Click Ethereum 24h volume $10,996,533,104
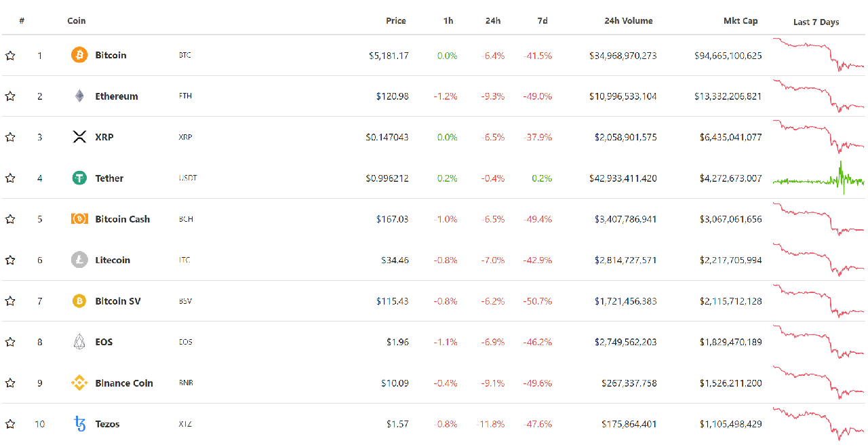868x447 pixels. point(623,96)
